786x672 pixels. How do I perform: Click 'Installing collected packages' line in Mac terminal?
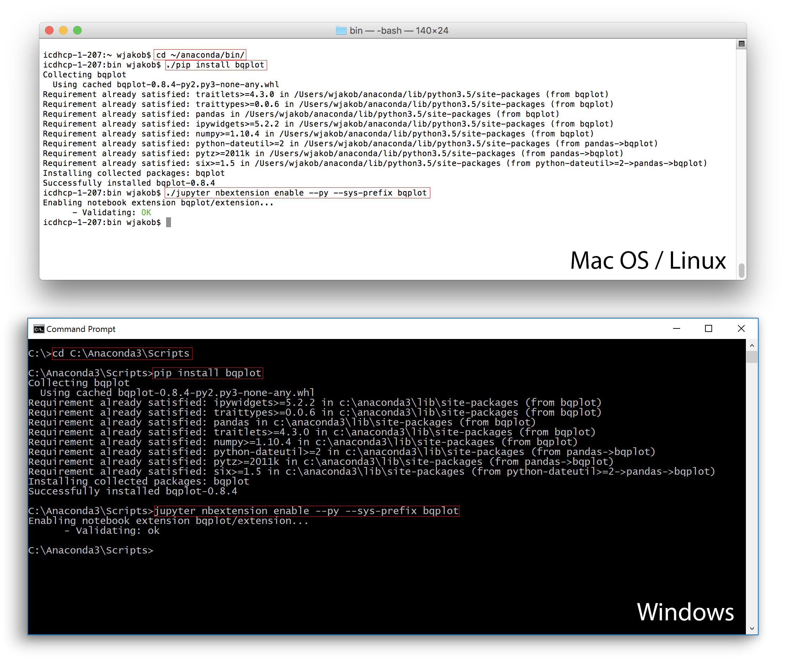134,173
